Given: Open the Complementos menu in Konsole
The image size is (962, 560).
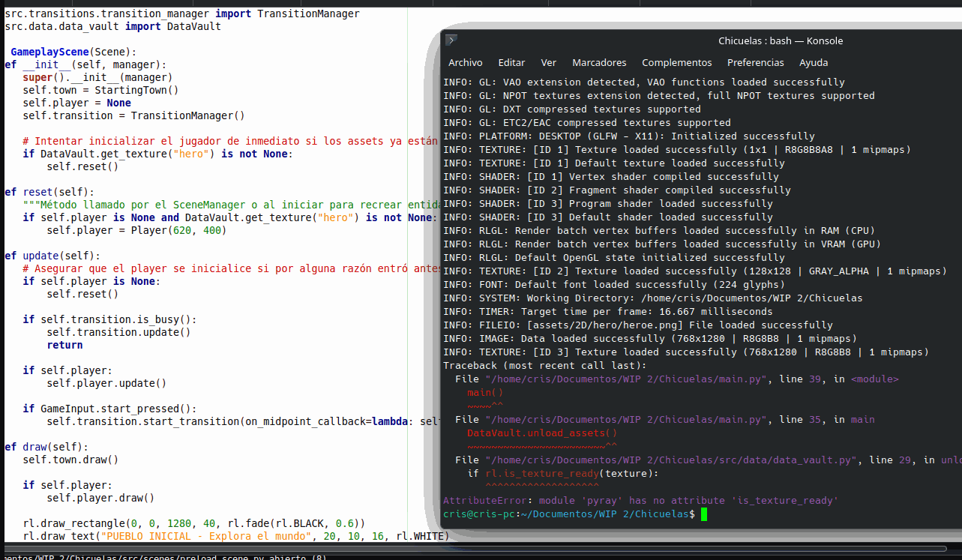Looking at the screenshot, I should pos(677,63).
